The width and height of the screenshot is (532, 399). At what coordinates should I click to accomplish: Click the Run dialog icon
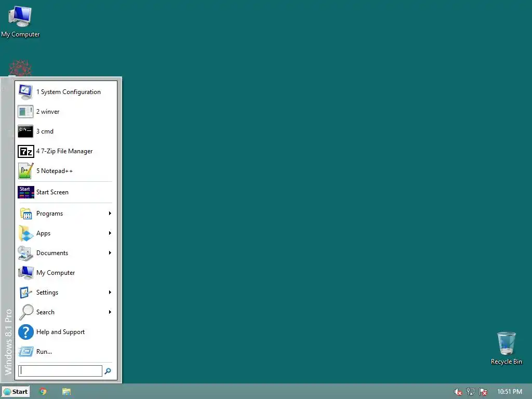tap(26, 352)
